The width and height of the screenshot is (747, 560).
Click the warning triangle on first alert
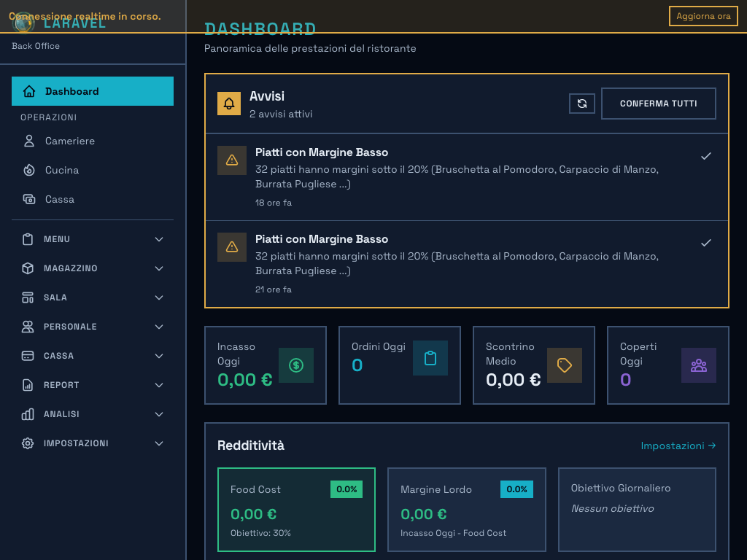232,159
